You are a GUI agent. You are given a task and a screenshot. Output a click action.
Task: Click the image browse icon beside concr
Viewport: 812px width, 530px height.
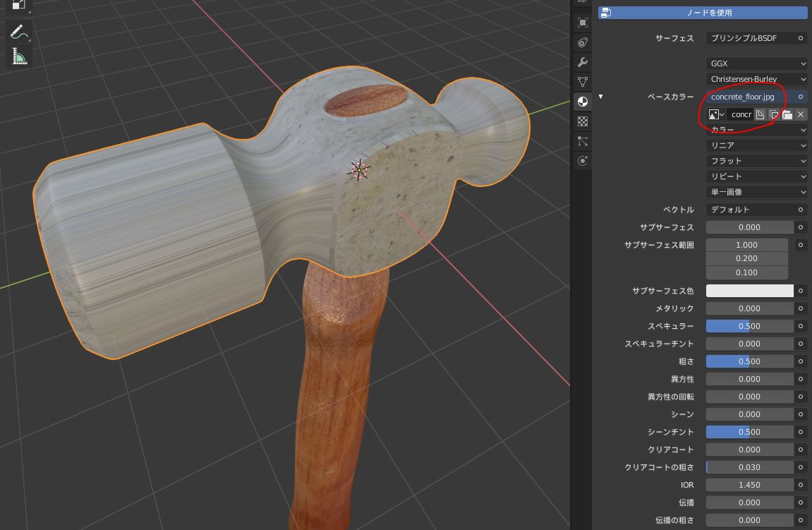coord(716,114)
